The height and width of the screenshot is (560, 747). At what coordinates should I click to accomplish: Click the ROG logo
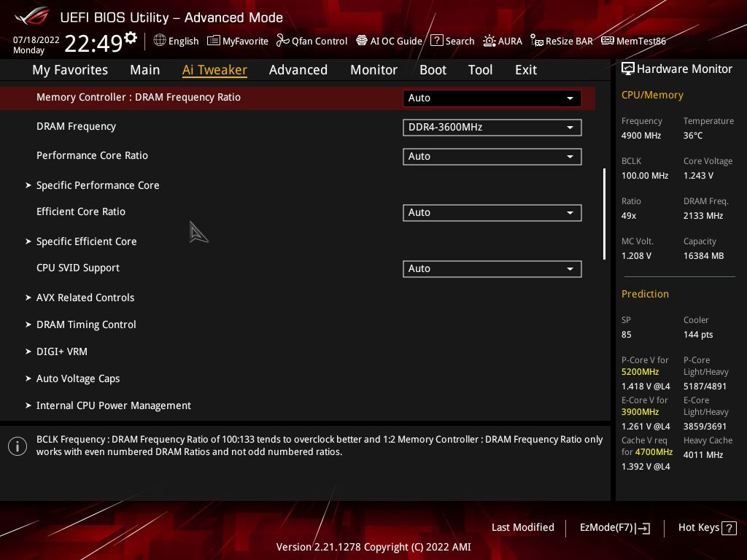(32, 16)
